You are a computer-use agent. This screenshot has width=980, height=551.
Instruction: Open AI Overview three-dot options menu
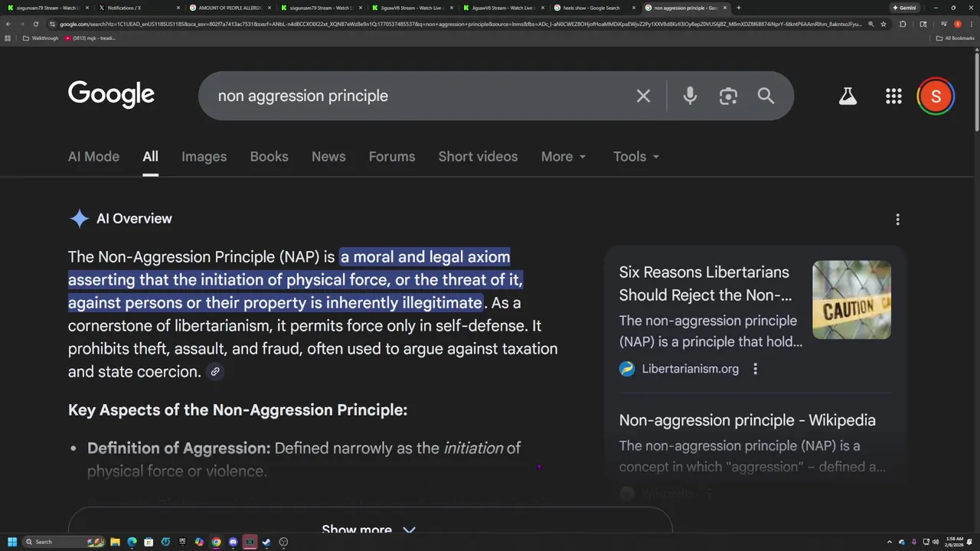(897, 220)
